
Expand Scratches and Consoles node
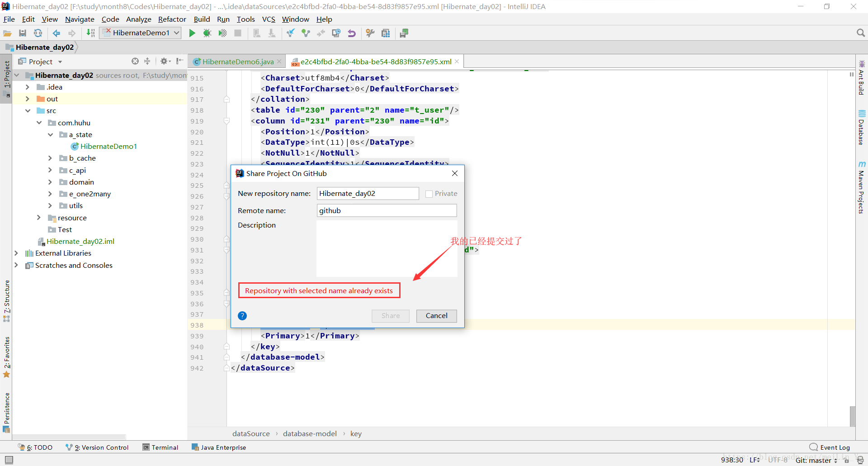pos(16,265)
